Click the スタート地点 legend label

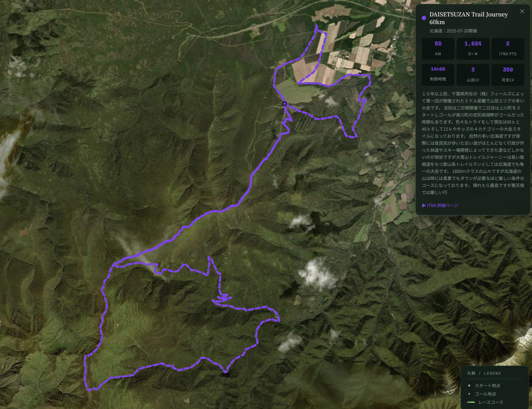point(487,385)
